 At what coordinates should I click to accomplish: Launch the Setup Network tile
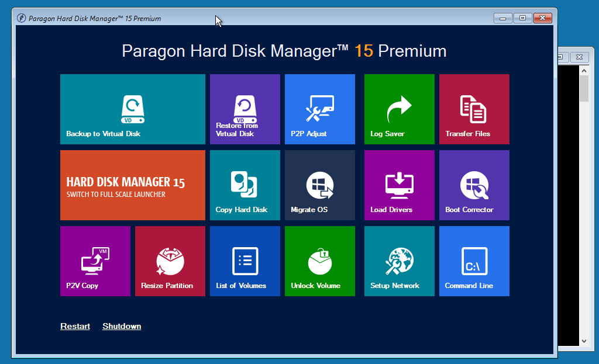(399, 261)
